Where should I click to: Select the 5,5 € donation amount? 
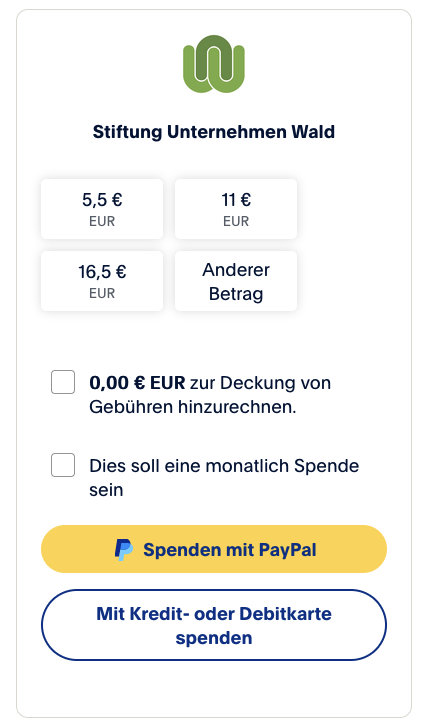point(102,209)
